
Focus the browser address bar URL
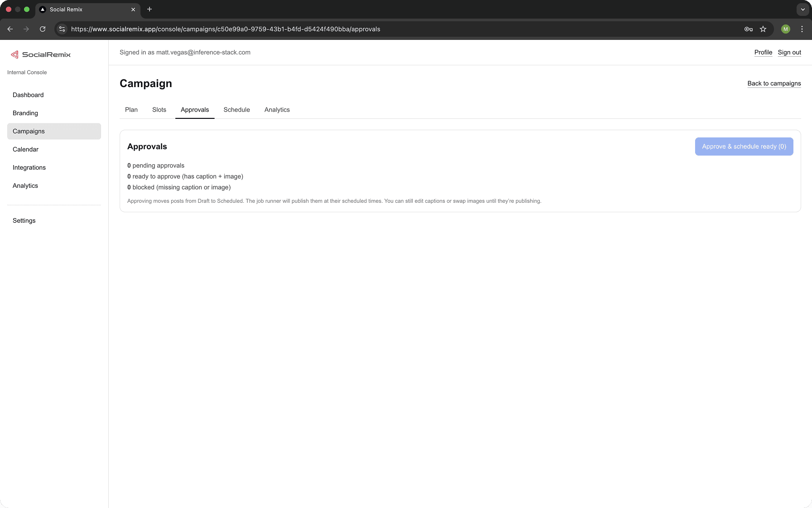tap(226, 29)
